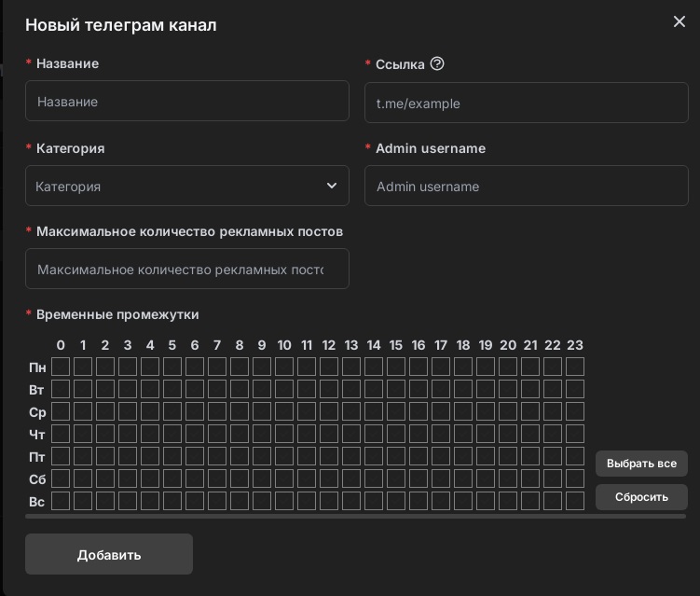This screenshot has height=596, width=700.
Task: Close the Новый телеграм канал dialog
Action: pos(679,21)
